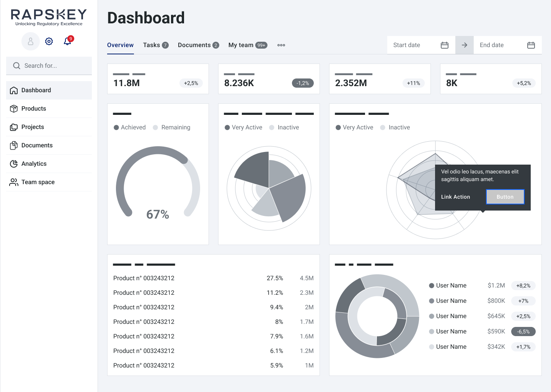Click the Link Action in tooltip

pyautogui.click(x=455, y=197)
